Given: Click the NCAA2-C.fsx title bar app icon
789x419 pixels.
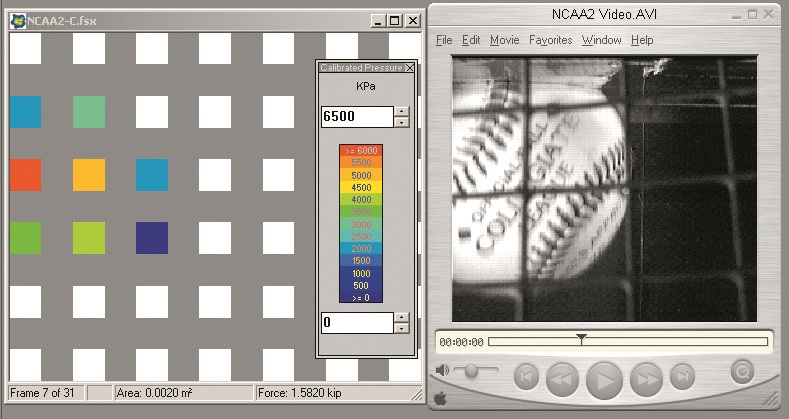Looking at the screenshot, I should tap(18, 21).
